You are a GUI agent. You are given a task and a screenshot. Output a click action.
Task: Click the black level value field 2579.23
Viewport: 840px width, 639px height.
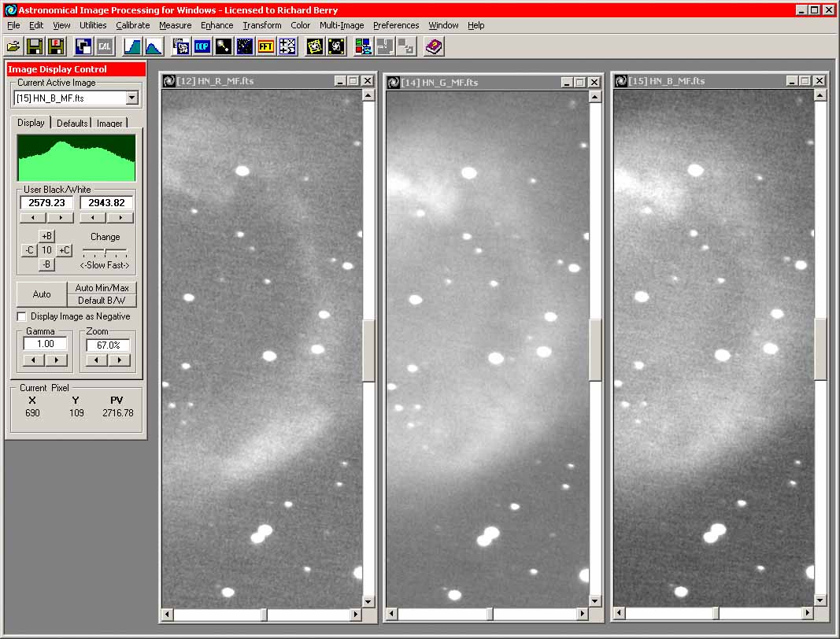click(46, 203)
